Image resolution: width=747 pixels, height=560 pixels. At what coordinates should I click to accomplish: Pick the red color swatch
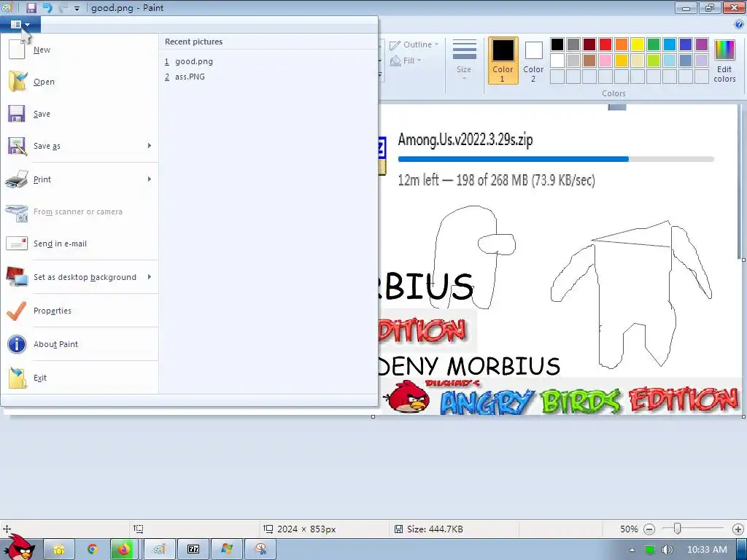tap(605, 44)
